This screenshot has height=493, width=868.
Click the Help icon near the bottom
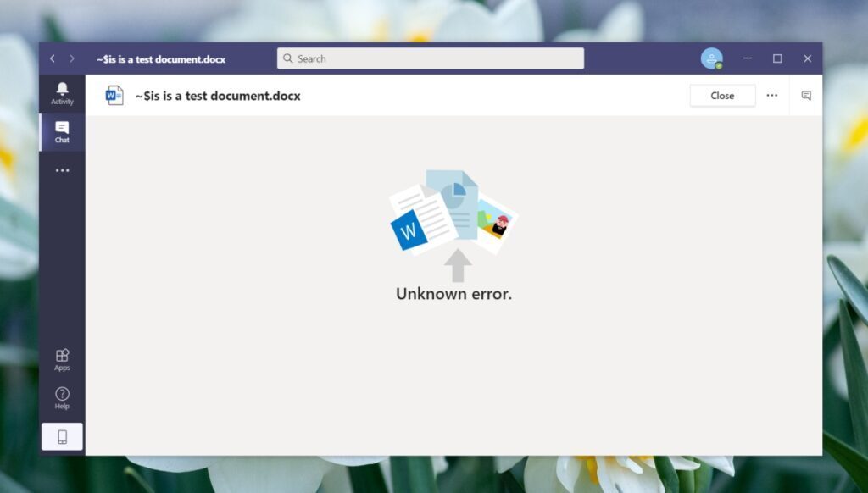pyautogui.click(x=62, y=393)
